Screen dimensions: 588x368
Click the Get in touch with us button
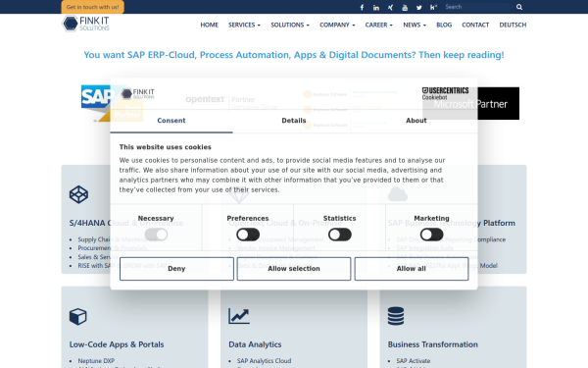pos(93,7)
